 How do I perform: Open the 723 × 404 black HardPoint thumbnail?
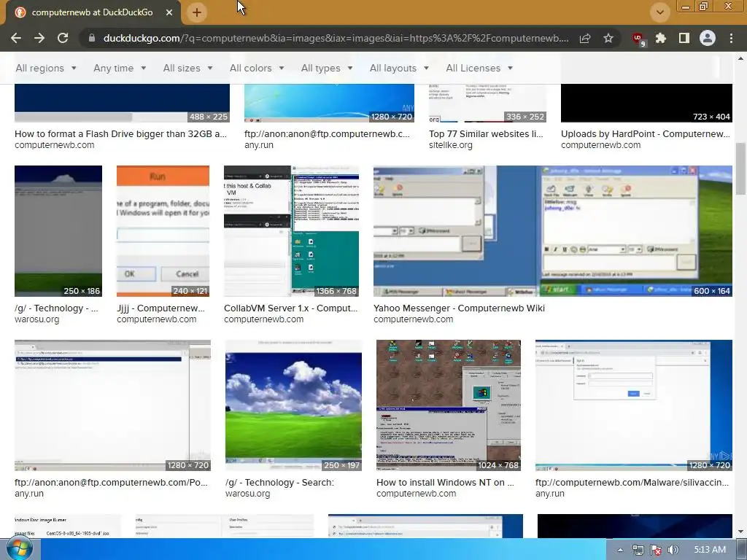pos(646,103)
